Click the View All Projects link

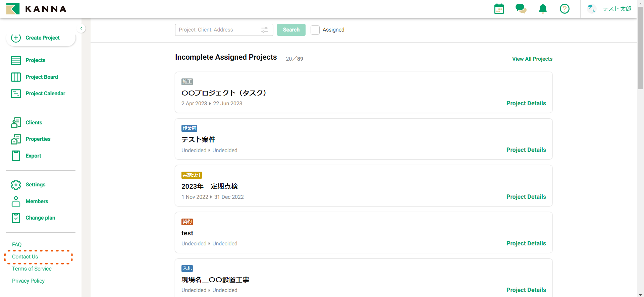point(532,59)
